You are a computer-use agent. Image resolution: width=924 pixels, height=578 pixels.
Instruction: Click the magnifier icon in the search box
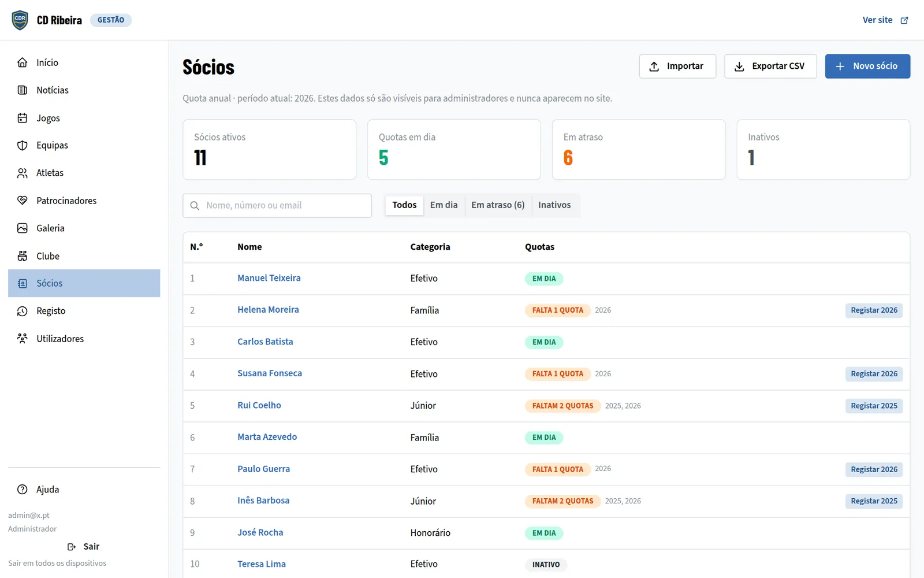pos(195,206)
